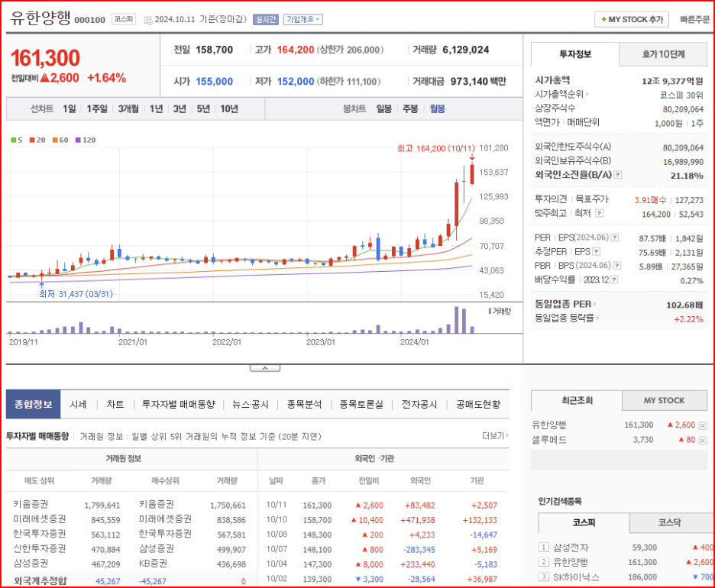
Task: Switch to the MY STOCK tab
Action: (665, 400)
